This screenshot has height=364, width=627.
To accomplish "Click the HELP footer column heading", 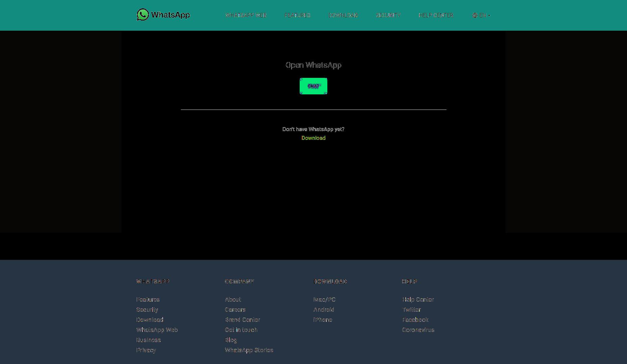I will point(410,281).
